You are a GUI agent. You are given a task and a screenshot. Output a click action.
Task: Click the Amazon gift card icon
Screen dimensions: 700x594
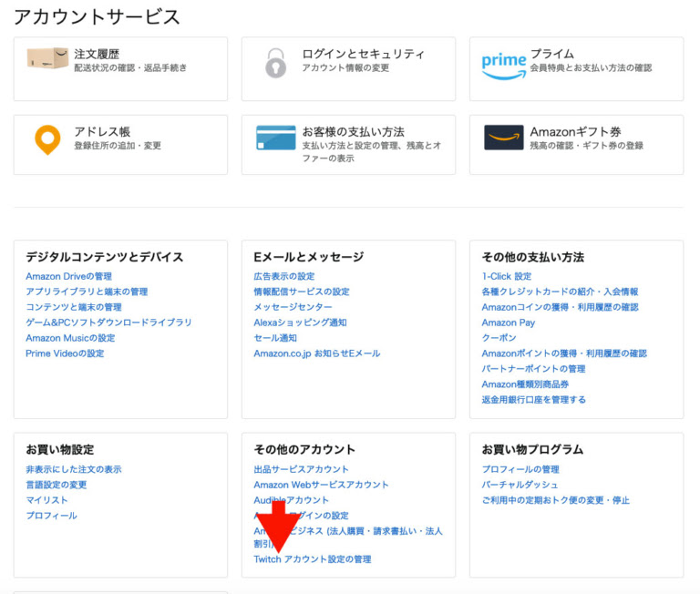click(x=504, y=138)
